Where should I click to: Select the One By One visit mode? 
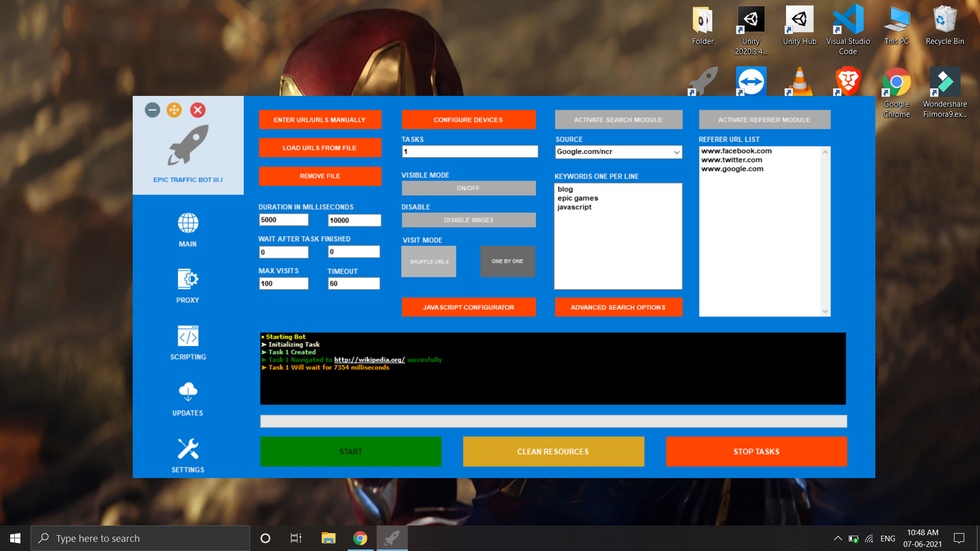click(x=507, y=261)
